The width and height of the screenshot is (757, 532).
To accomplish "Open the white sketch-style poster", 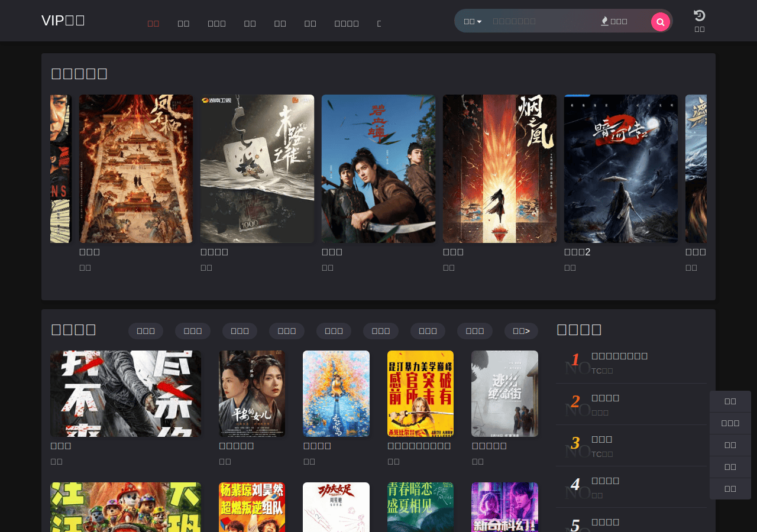I will 336,507.
